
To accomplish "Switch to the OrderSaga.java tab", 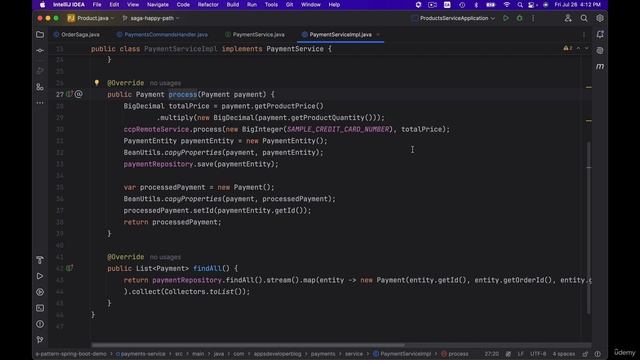I will [x=76, y=35].
